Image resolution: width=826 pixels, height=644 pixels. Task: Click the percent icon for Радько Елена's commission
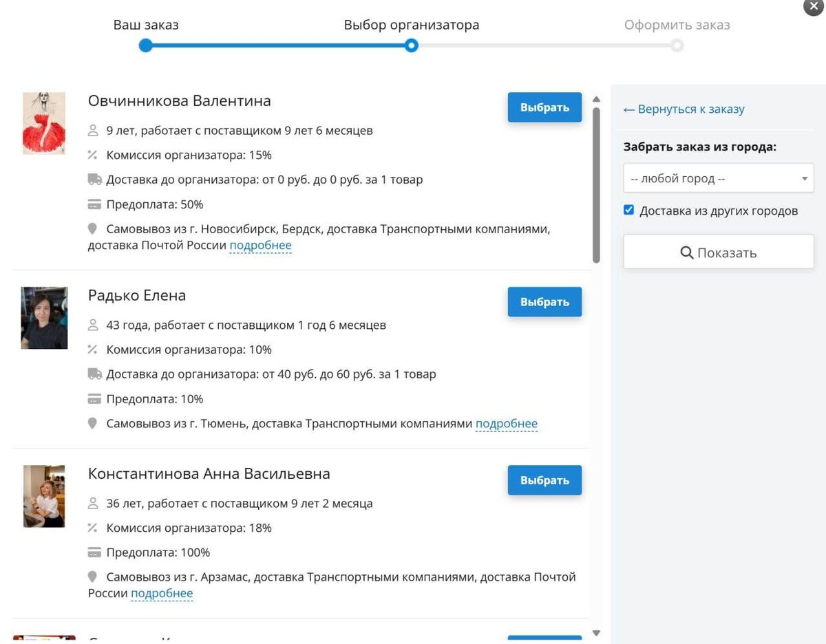(93, 350)
